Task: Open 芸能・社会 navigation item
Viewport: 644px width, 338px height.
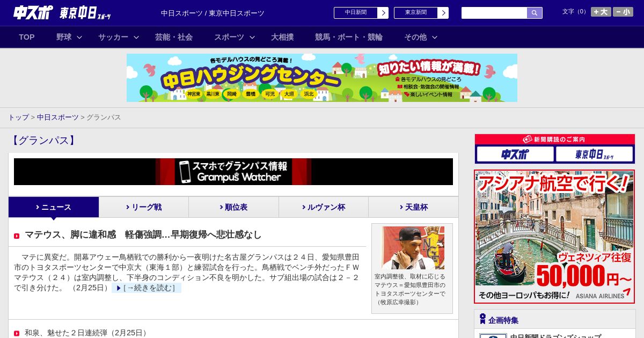Action: click(174, 37)
